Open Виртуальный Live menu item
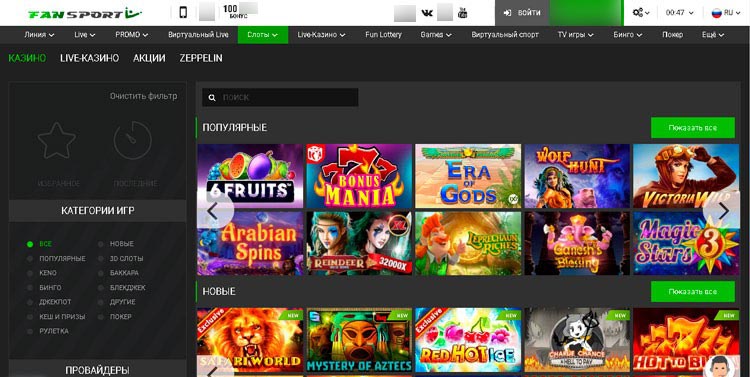Image resolution: width=750 pixels, height=377 pixels. [199, 34]
